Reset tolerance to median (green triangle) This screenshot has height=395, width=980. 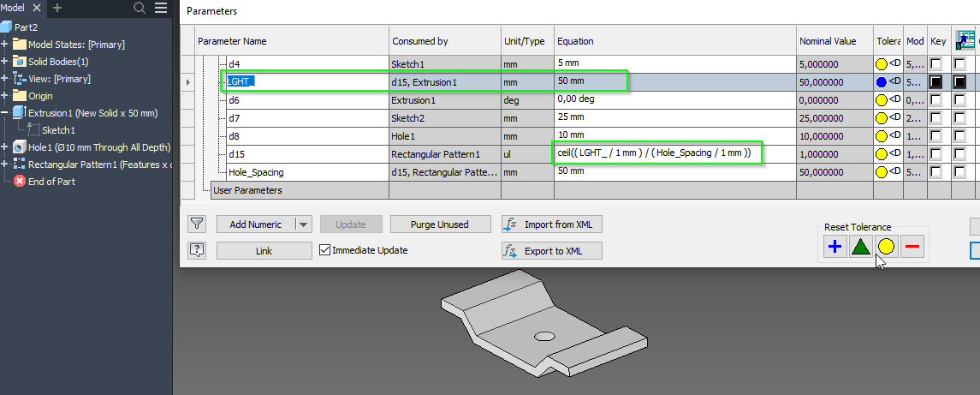[x=861, y=247]
